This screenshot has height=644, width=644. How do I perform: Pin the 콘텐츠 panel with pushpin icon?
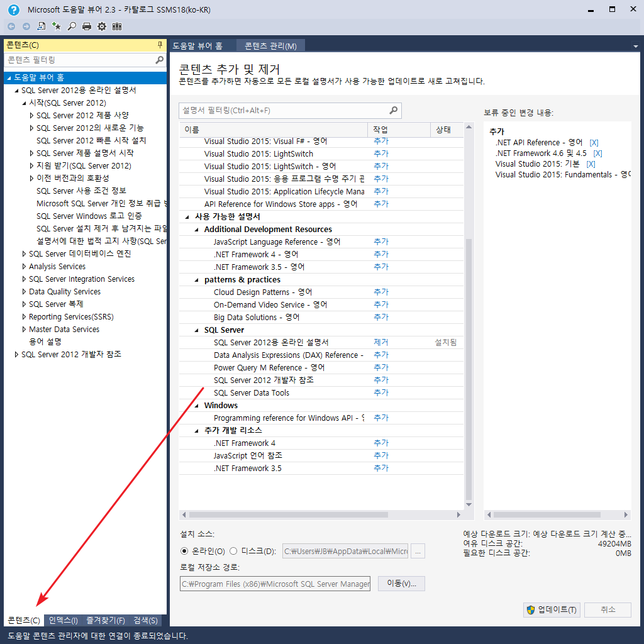coord(160,45)
